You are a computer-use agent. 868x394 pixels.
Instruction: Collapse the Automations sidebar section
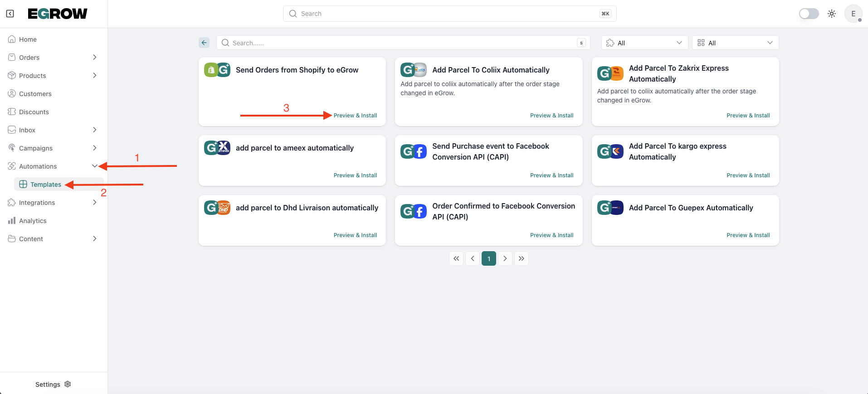tap(94, 166)
